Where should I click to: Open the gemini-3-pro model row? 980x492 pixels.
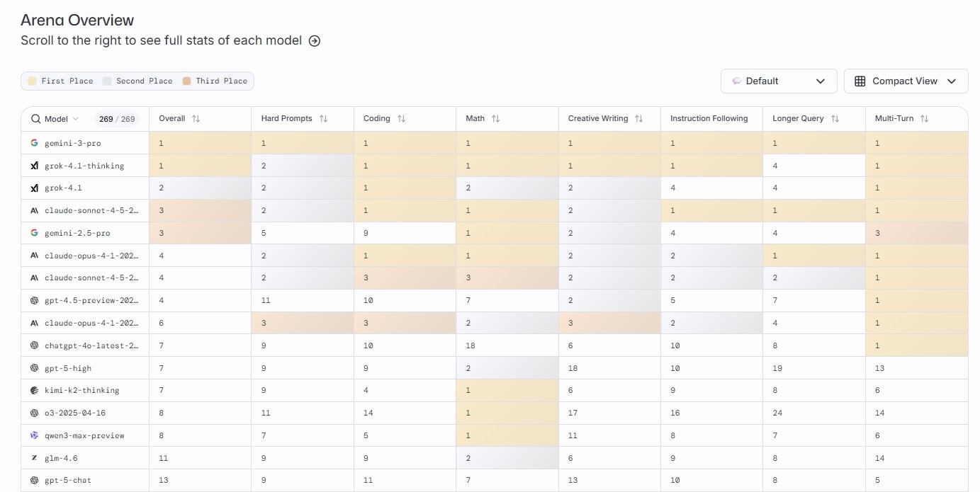point(72,143)
